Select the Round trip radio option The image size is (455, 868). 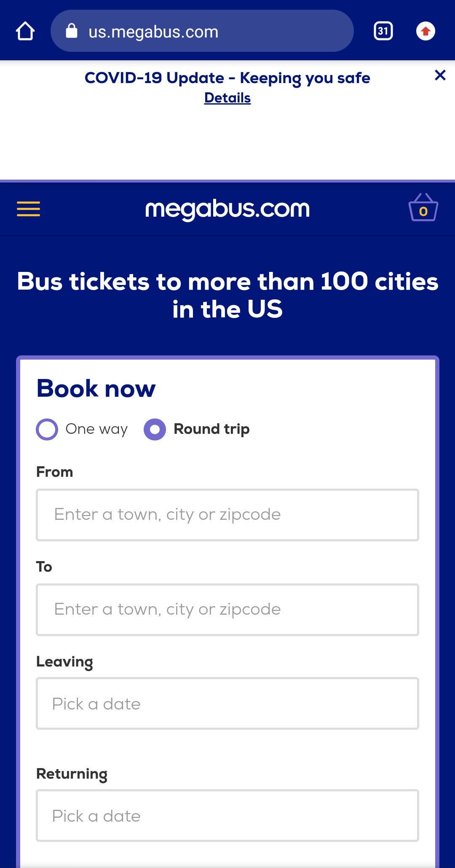point(155,429)
